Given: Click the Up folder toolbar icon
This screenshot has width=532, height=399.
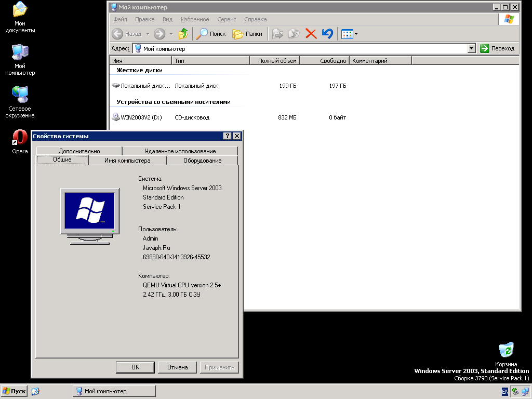Looking at the screenshot, I should pos(183,34).
